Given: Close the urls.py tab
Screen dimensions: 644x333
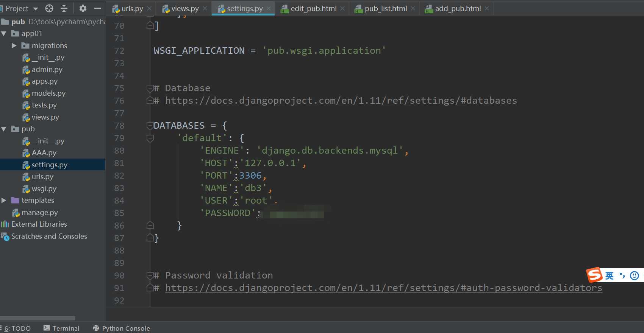Looking at the screenshot, I should coord(149,8).
